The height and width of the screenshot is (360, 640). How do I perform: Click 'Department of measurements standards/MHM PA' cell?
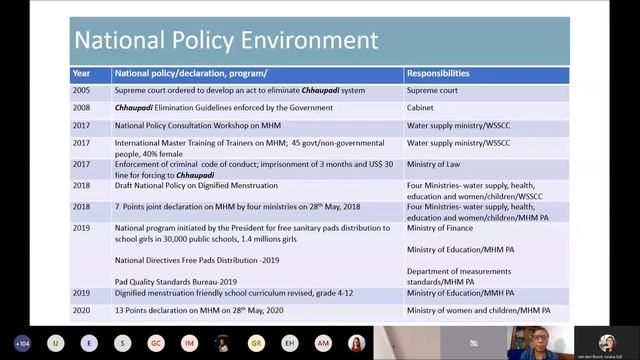coord(459,276)
